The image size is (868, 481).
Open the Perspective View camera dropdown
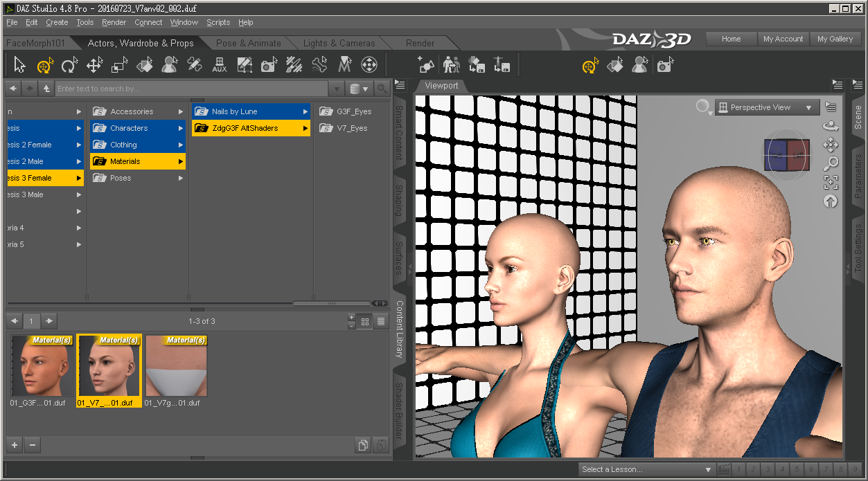pos(767,107)
